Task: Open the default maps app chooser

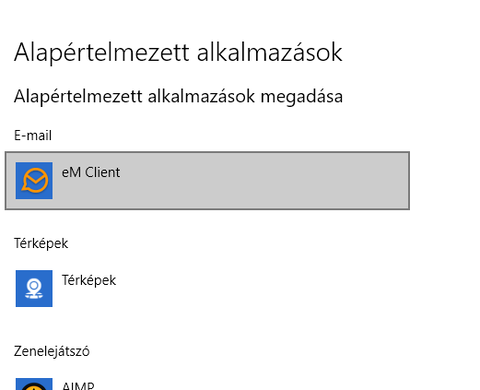Action: point(207,288)
